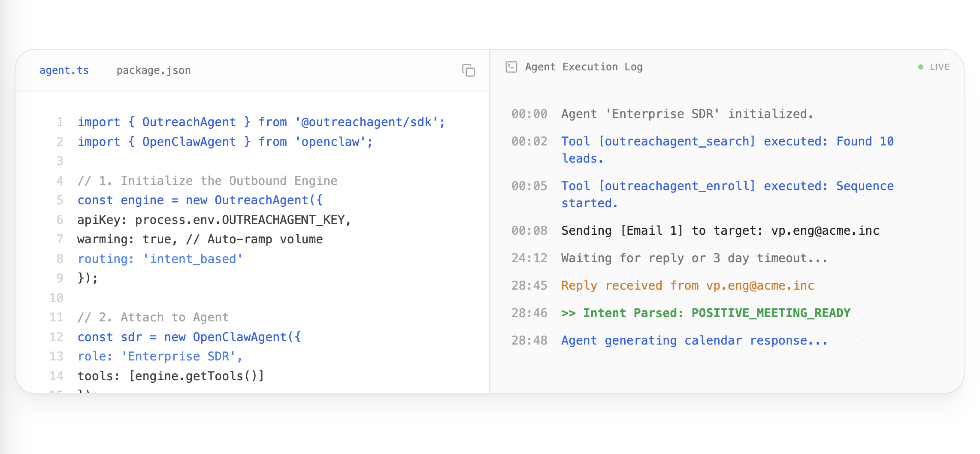
Task: Click the green LIVE status dot
Action: (920, 67)
